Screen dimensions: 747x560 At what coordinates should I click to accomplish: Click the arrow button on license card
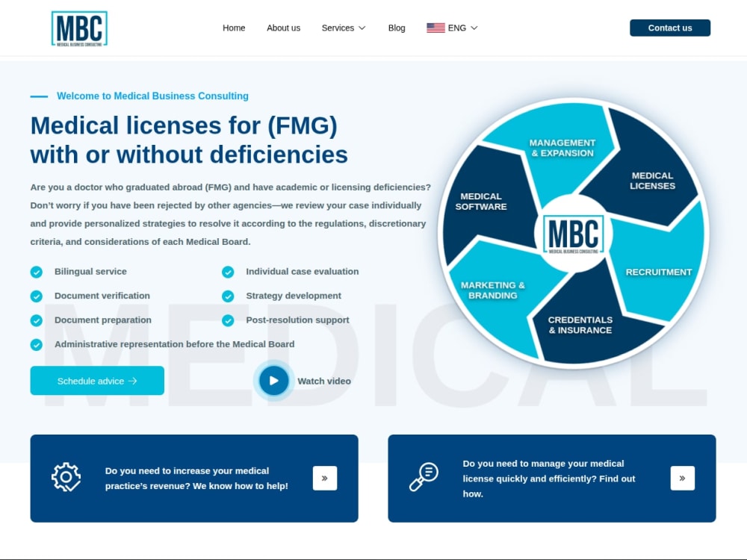point(683,478)
